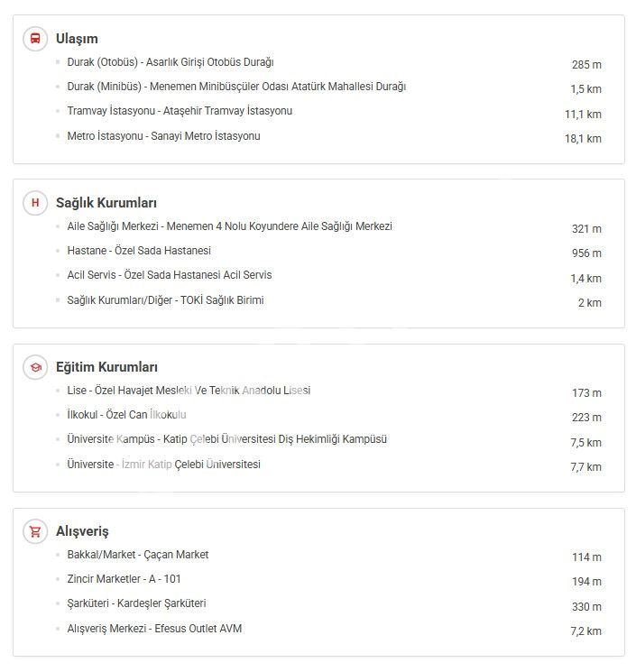Click Sanayi Metro İstasyonu list item
The height and width of the screenshot is (672, 636).
click(x=163, y=136)
